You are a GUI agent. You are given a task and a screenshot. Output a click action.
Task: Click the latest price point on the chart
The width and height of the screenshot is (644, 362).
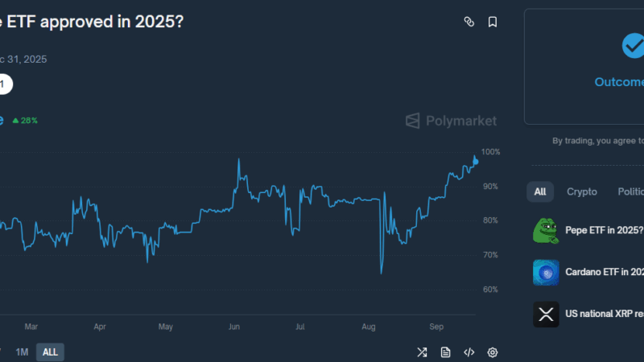(x=475, y=162)
